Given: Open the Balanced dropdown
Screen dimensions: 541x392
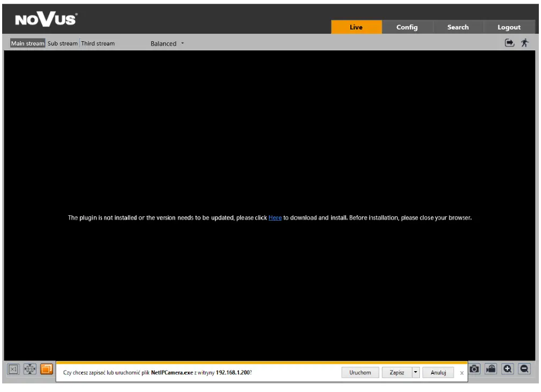Looking at the screenshot, I should 167,43.
